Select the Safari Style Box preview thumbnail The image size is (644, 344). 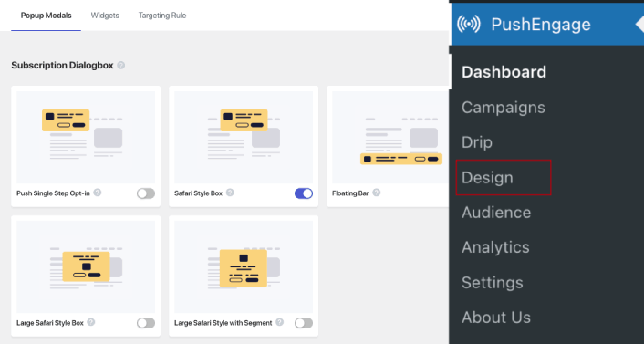point(244,137)
